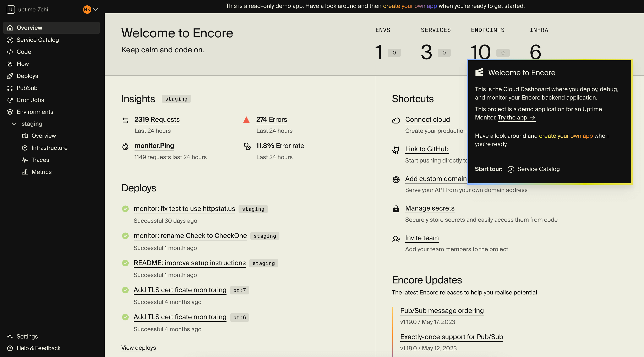Viewport: 644px width, 357px height.
Task: Click the ENVS count 1
Action: click(379, 52)
